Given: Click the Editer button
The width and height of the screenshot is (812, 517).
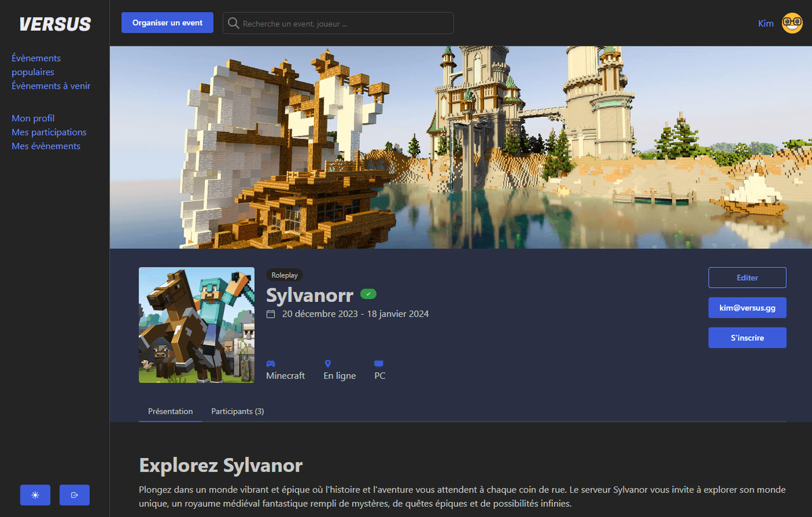Looking at the screenshot, I should [747, 277].
